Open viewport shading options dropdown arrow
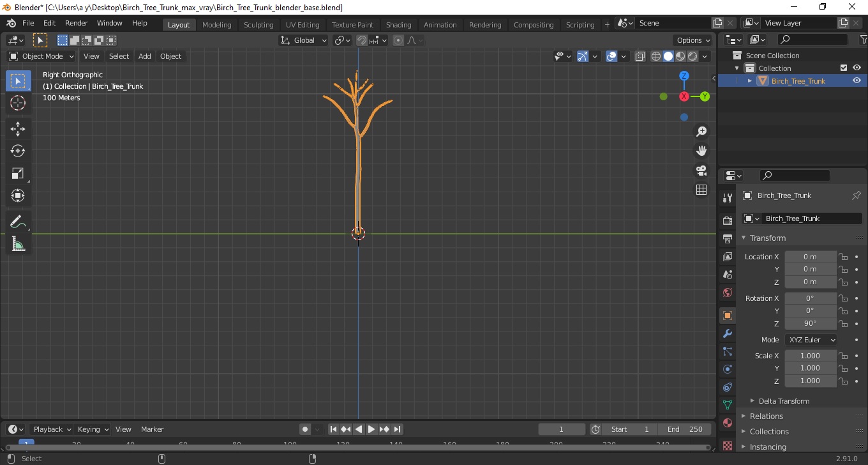 coord(705,56)
